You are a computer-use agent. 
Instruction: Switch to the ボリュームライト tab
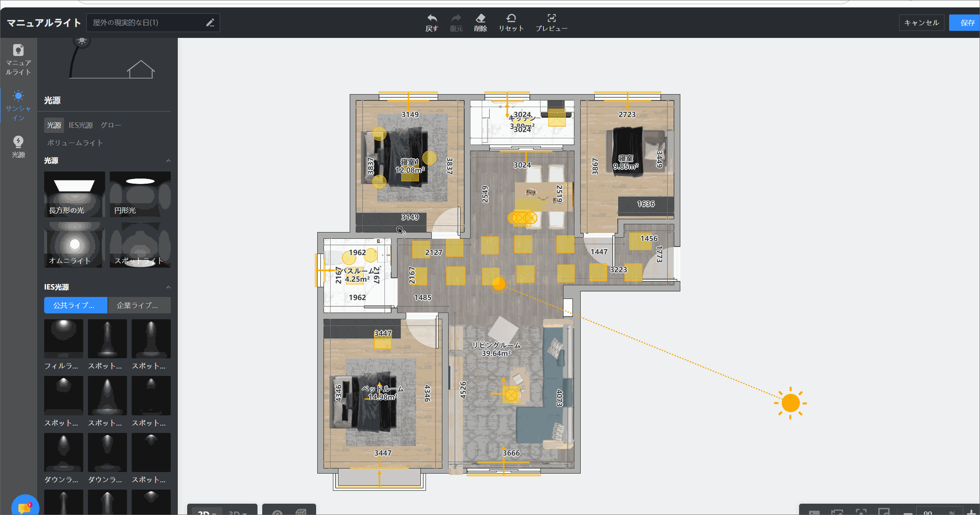click(75, 143)
